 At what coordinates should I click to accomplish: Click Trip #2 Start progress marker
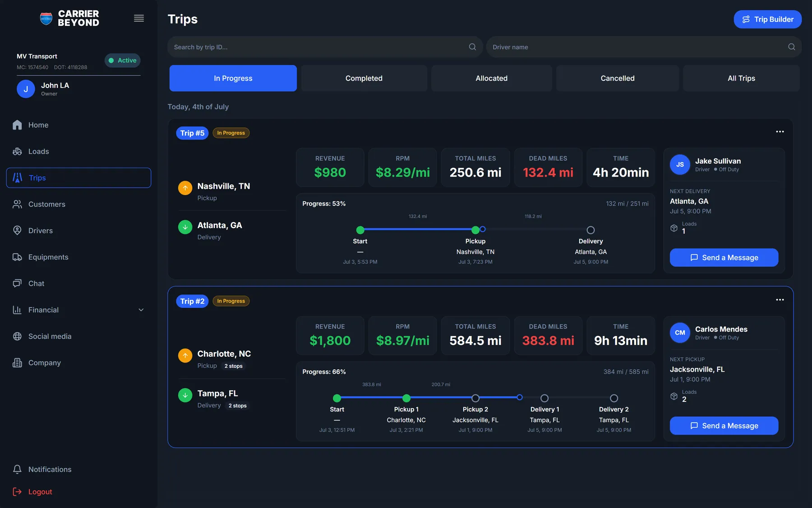pyautogui.click(x=337, y=398)
